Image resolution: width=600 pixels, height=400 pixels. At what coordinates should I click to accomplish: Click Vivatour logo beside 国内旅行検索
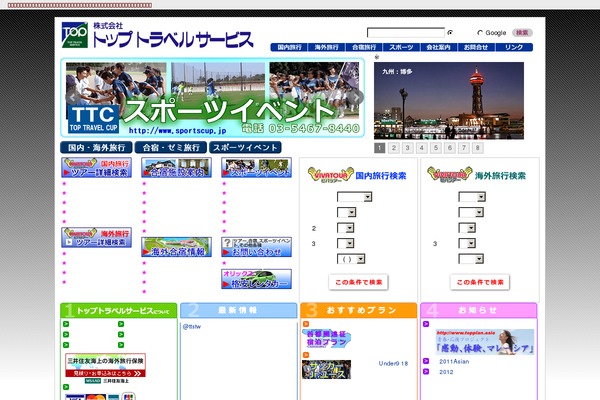(x=330, y=175)
